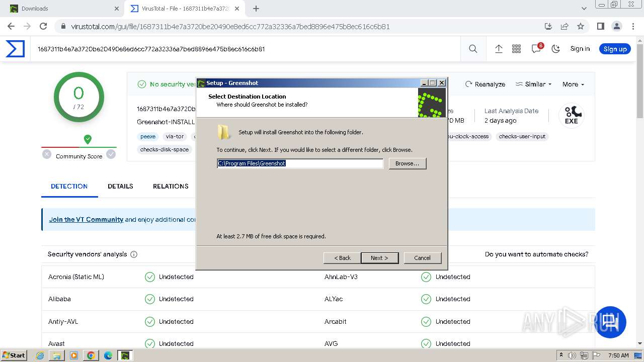Viewport: 644px width, 362px height.
Task: Click the volume icon in system tray
Action: [572, 355]
